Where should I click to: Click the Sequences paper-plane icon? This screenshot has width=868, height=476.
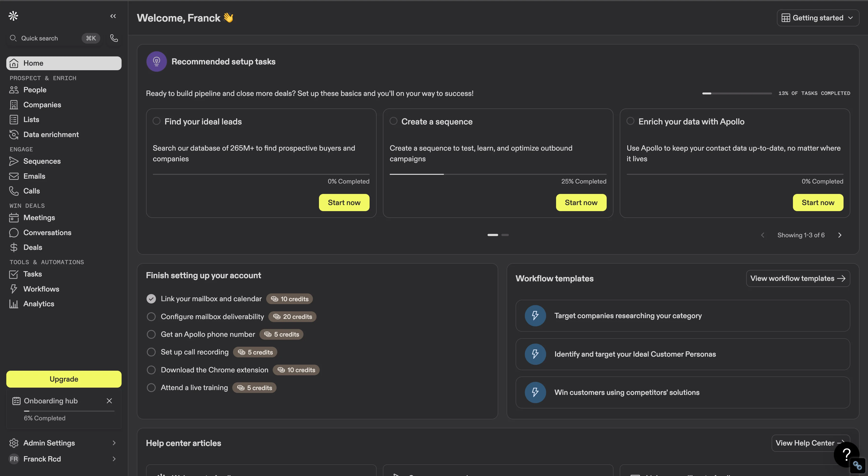point(14,161)
